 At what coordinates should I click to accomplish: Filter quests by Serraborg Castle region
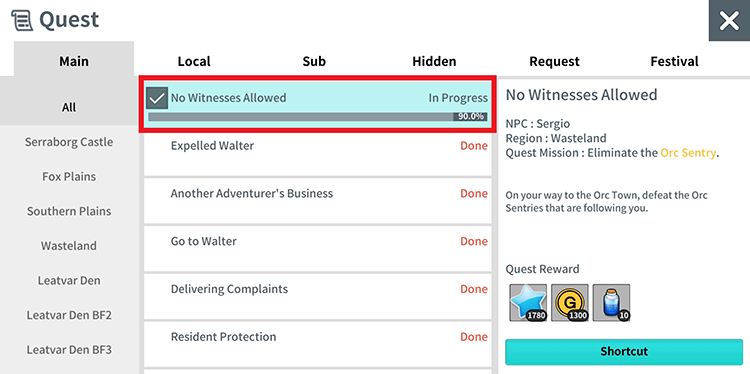[69, 142]
